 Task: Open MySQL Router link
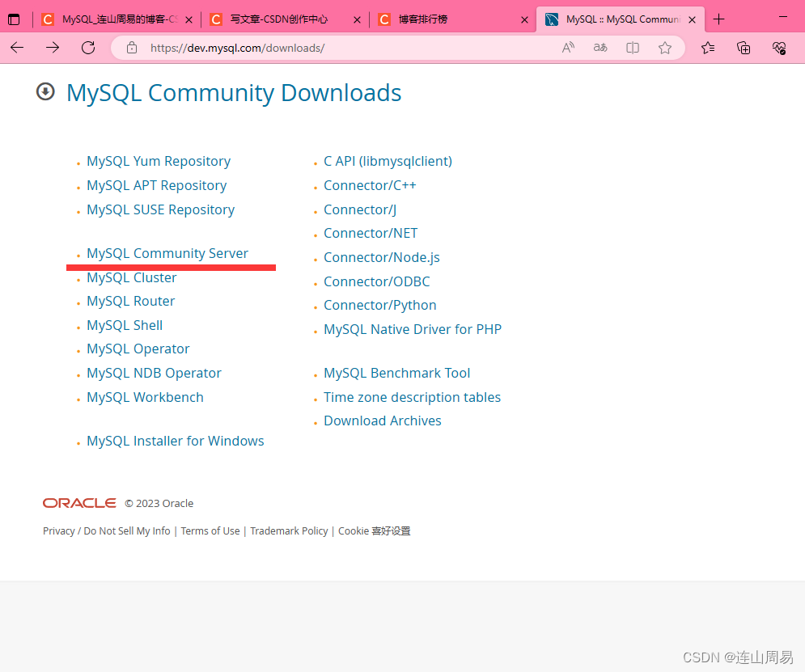(130, 301)
